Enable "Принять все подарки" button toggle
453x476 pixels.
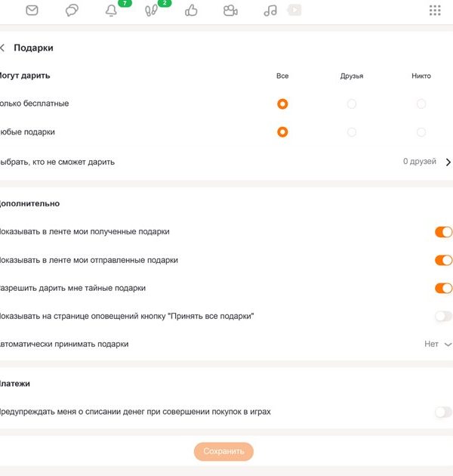(443, 316)
